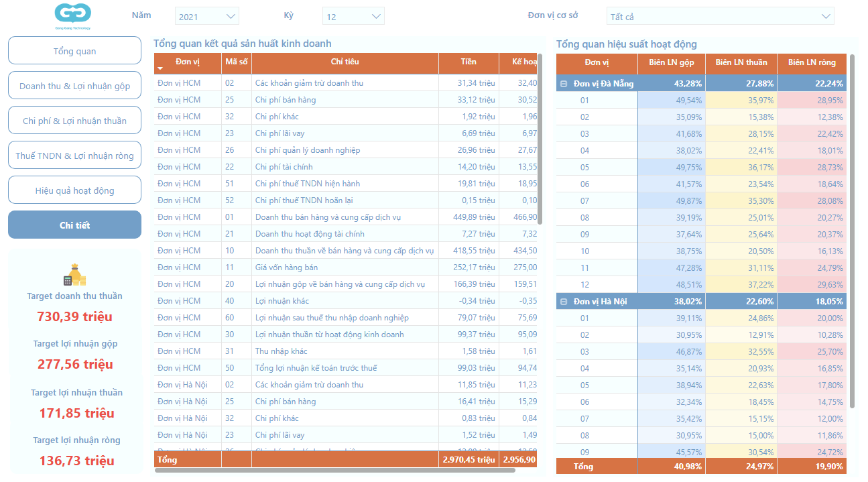This screenshot has height=482, width=868.
Task: Click Target lợi nhuận thuần value 171,85 triệu
Action: tap(76, 413)
